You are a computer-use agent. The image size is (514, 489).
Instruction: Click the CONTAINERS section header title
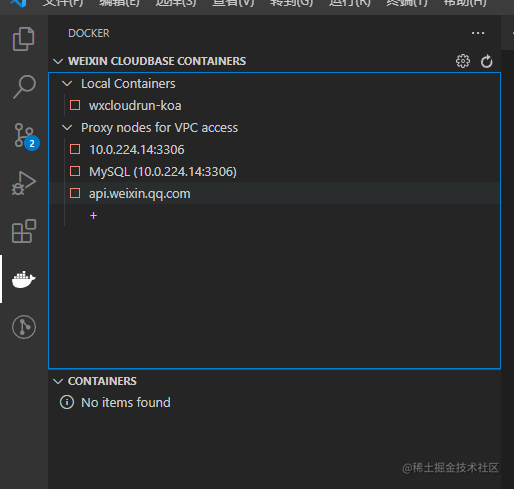[x=102, y=381]
